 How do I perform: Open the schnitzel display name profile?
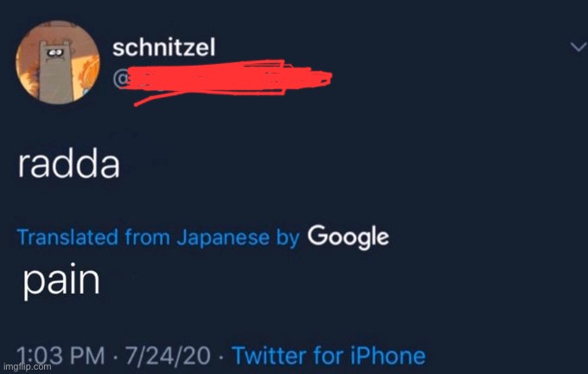point(167,48)
